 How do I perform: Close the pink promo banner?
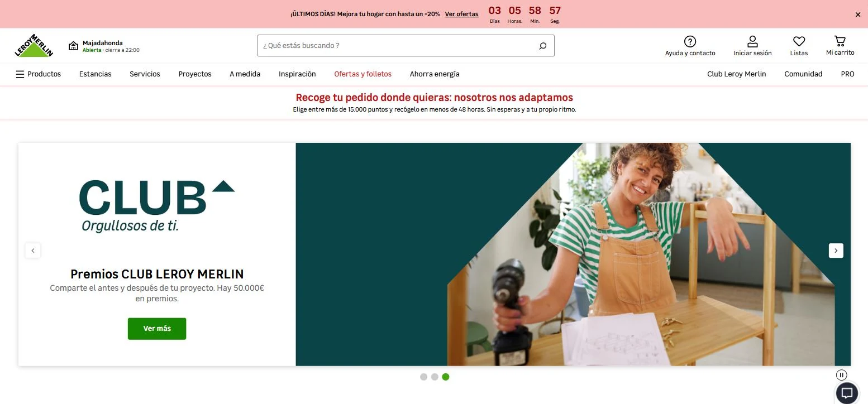pos(858,15)
